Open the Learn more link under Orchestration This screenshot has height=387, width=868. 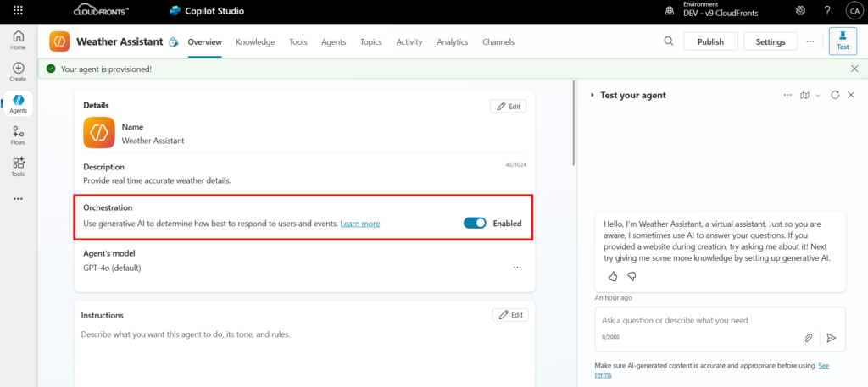(x=360, y=224)
